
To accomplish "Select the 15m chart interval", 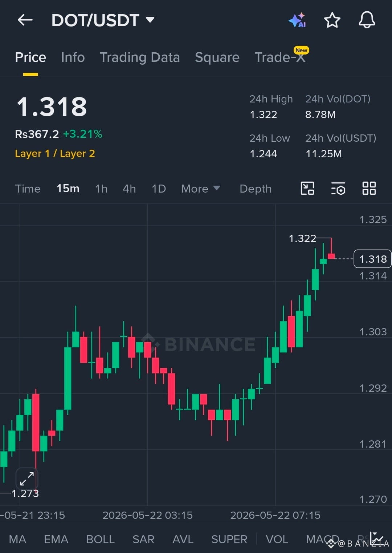I will [68, 189].
